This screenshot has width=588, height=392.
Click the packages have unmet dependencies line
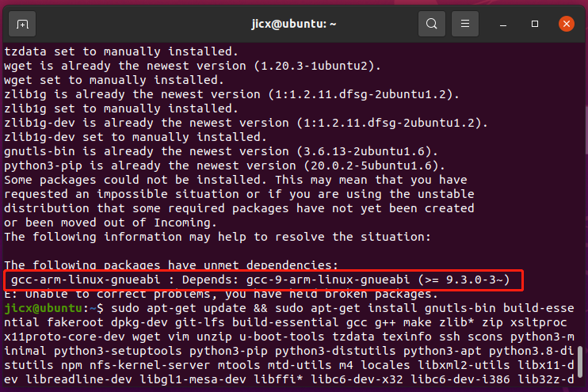[171, 264]
